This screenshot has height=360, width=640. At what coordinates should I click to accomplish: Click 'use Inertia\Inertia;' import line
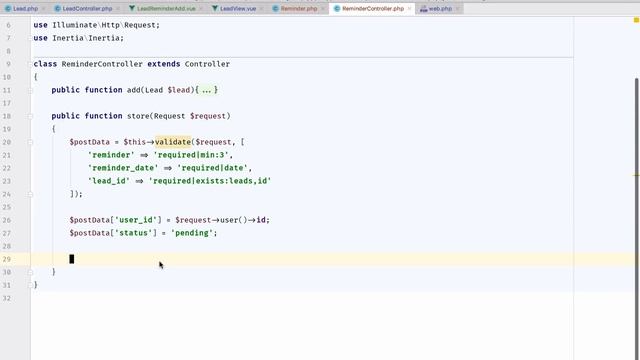tap(78, 38)
